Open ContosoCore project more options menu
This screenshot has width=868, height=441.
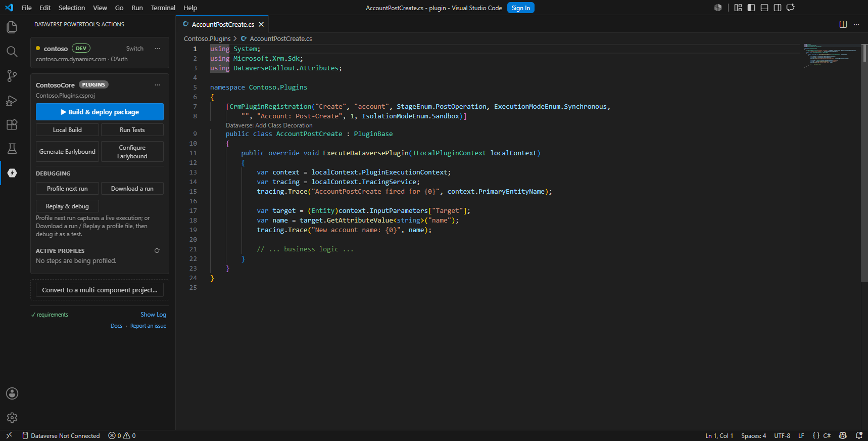tap(157, 85)
